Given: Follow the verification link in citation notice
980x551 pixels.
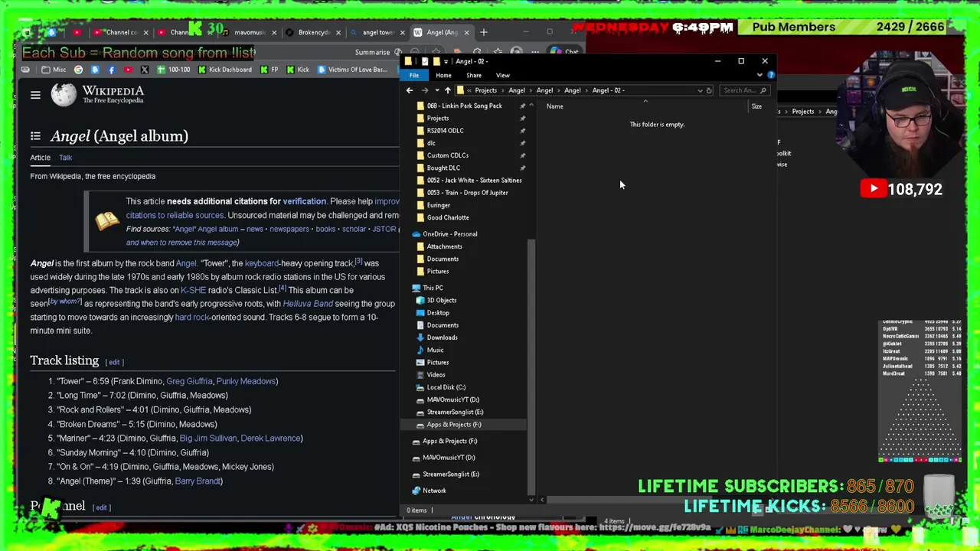Looking at the screenshot, I should pyautogui.click(x=304, y=201).
